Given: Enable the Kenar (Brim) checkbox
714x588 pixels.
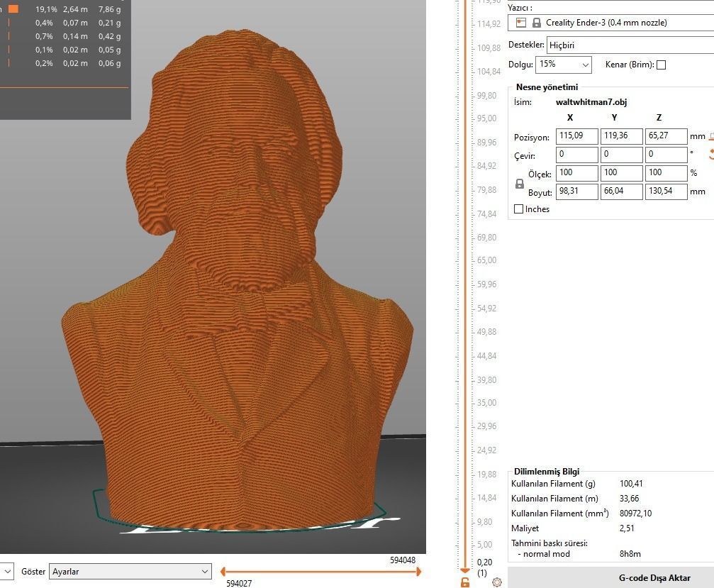Looking at the screenshot, I should (662, 65).
